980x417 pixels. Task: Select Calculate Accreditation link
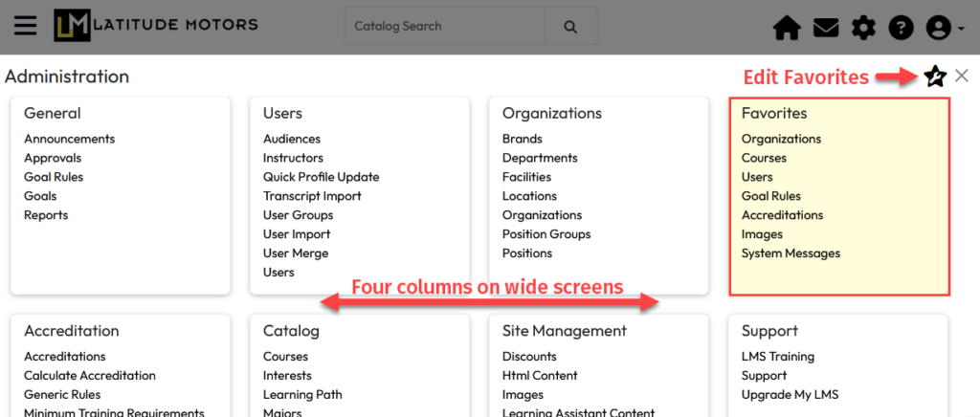(89, 376)
